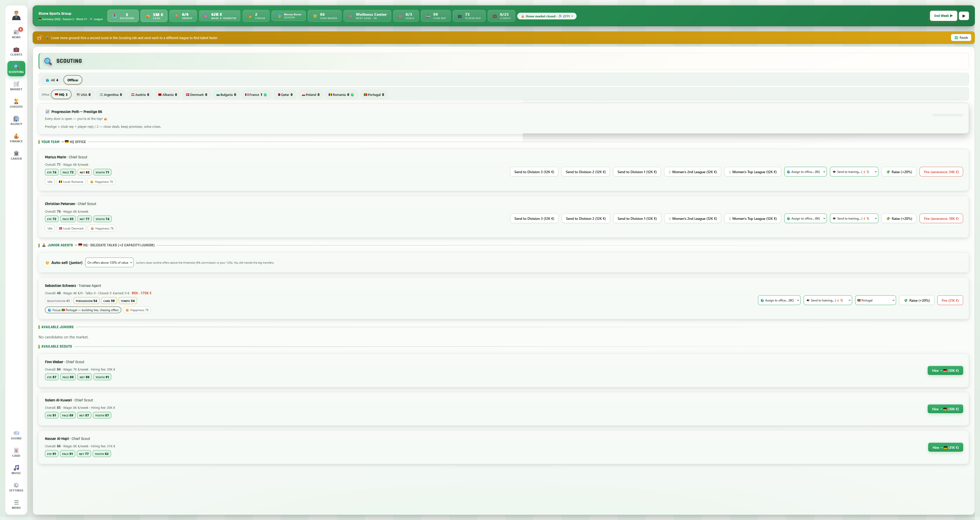
Task: Fire Sebastian Schwarz (21K)
Action: [x=950, y=300]
